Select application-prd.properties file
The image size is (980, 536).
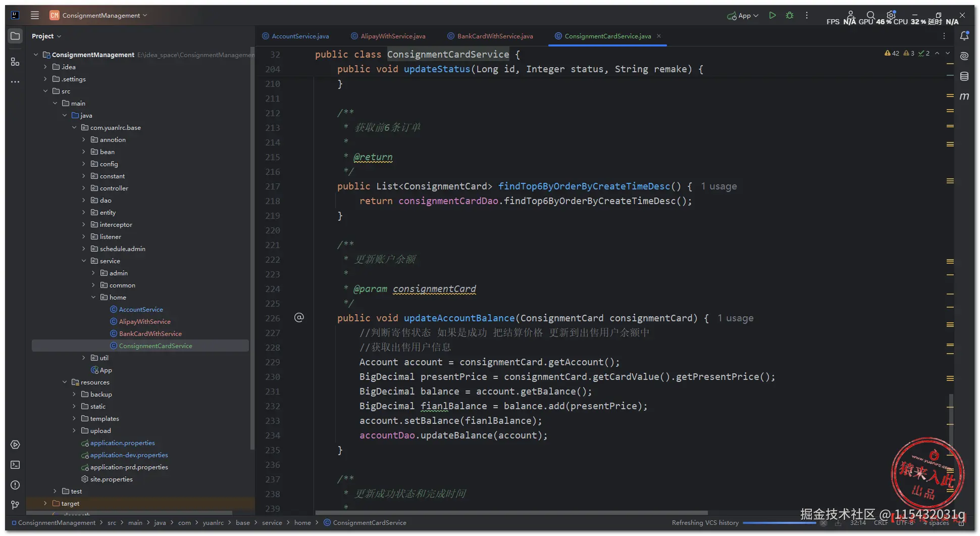125,467
